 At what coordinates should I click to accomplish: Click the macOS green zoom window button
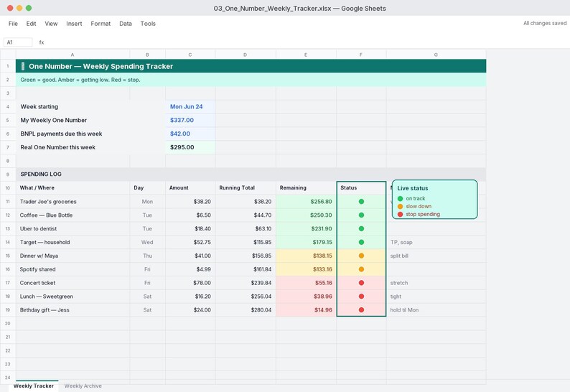point(29,8)
